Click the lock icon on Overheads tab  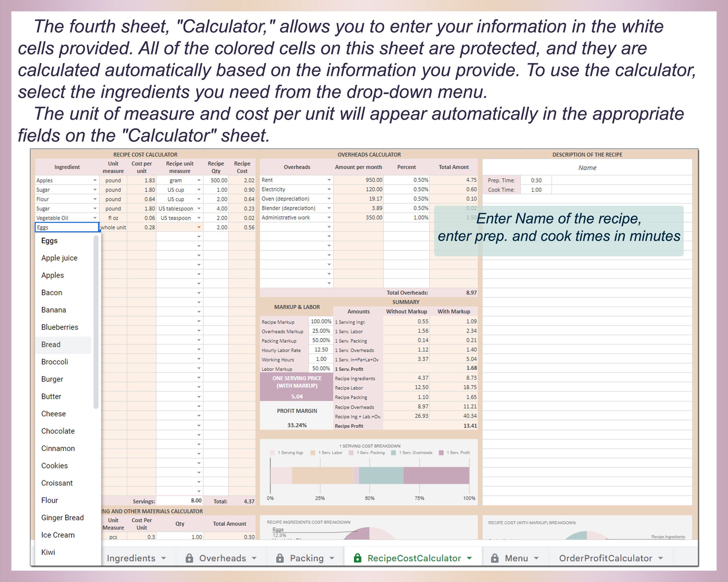coord(190,558)
